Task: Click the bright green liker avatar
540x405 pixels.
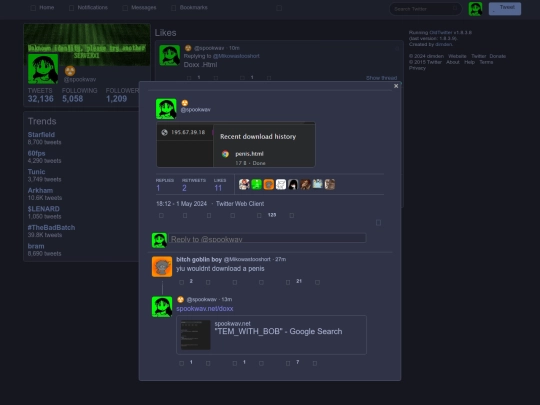Action: click(x=257, y=184)
